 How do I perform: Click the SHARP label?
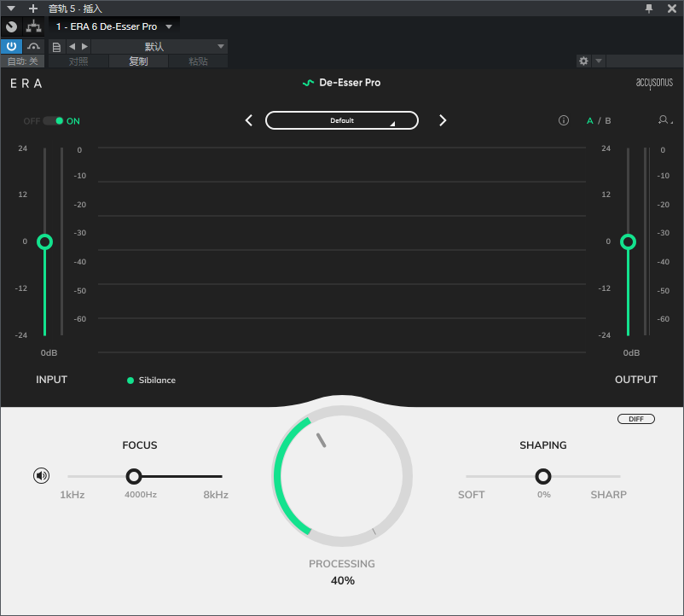click(609, 495)
